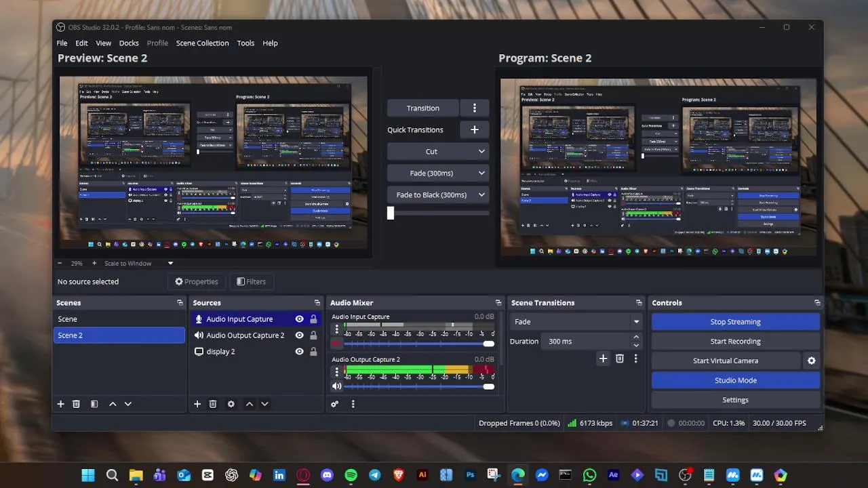Open the Fade (300ms) quick transition dropdown
Image resolution: width=868 pixels, height=488 pixels.
437,173
